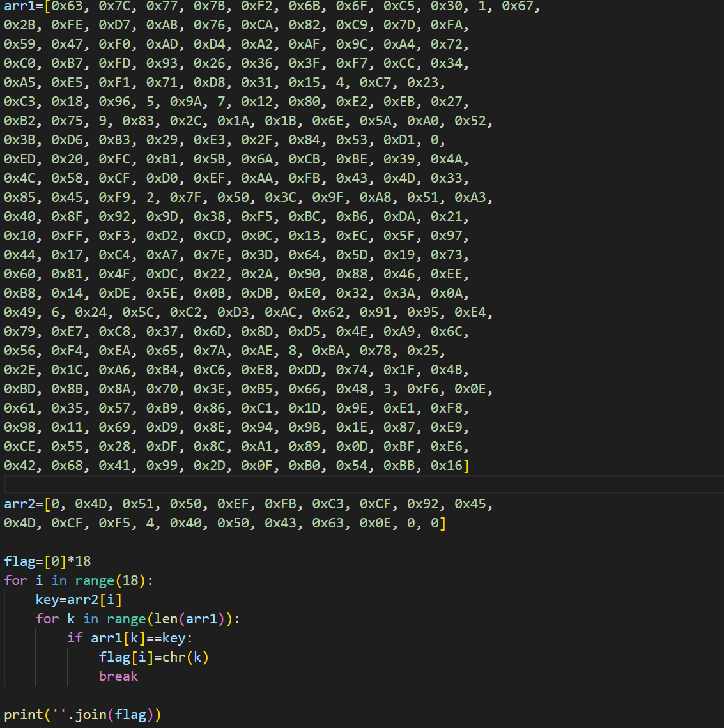Click the value 0x59 in arr1
The image size is (724, 728).
point(20,44)
